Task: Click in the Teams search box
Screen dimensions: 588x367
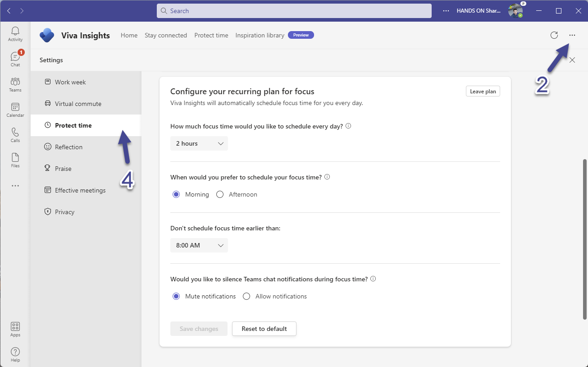Action: tap(294, 11)
